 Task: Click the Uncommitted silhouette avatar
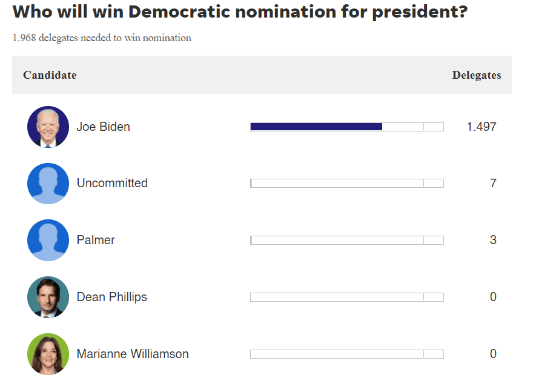point(48,183)
